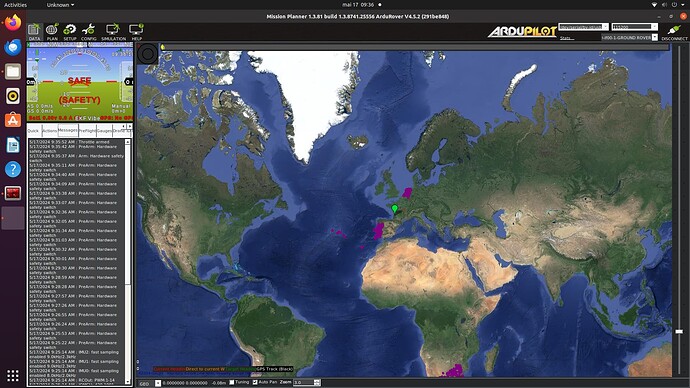The height and width of the screenshot is (388, 690).
Task: Open the CONFIG tuning screen
Action: point(88,32)
